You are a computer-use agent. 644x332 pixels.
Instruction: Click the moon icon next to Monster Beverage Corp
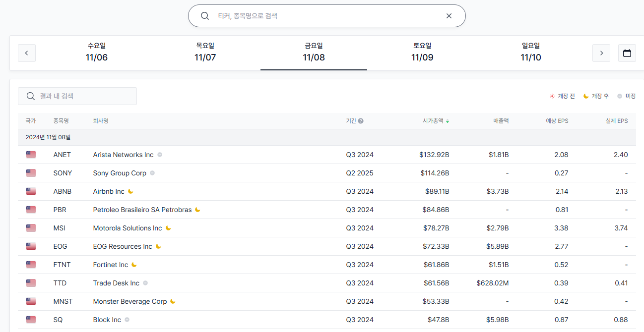(x=173, y=301)
